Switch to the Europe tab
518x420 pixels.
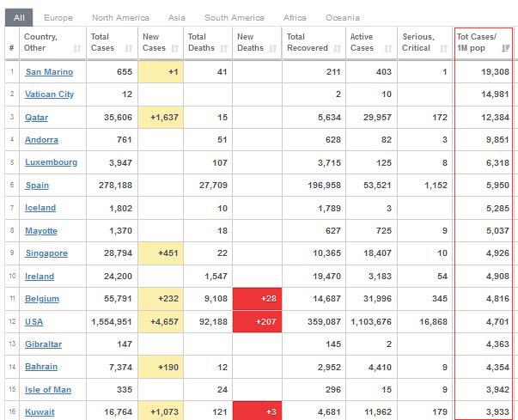click(x=58, y=17)
